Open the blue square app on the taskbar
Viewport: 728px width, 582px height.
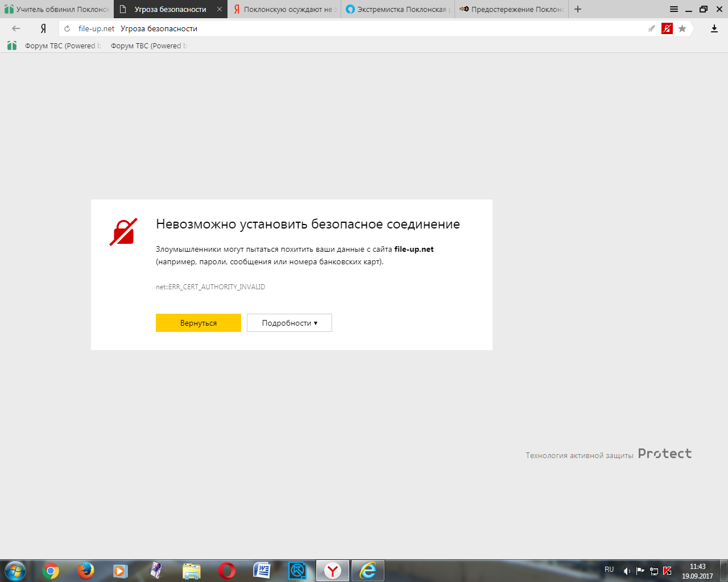[297, 570]
